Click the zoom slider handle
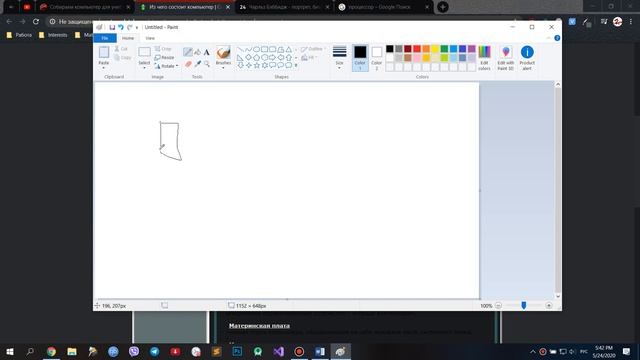Image resolution: width=640 pixels, height=360 pixels. pos(524,305)
